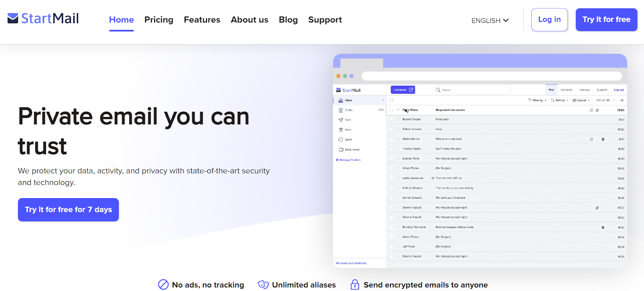Click the We need your feedback link
644x291 pixels.
click(351, 263)
